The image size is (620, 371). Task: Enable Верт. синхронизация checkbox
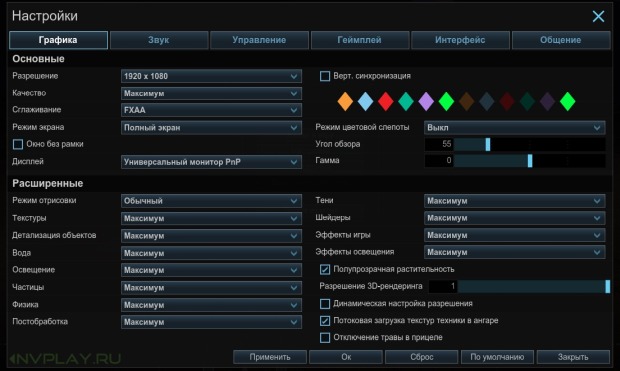click(x=325, y=76)
